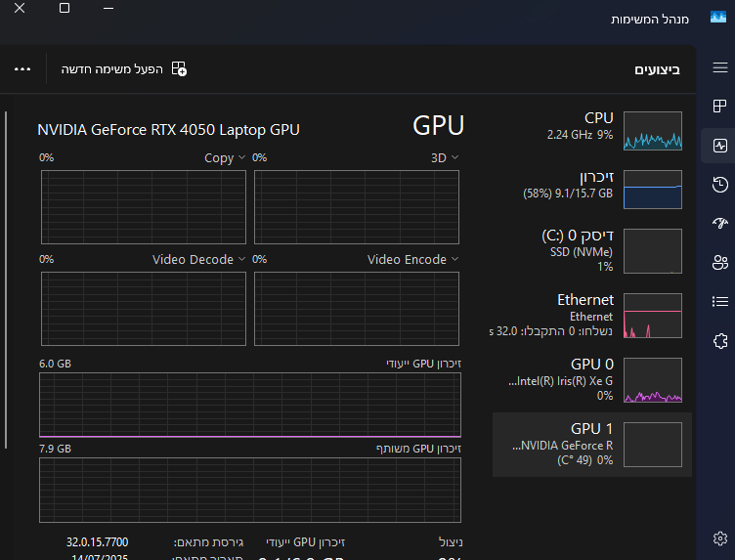Click the GPU 1 mini graph
Viewport: 735px width, 560px height.
point(653,445)
